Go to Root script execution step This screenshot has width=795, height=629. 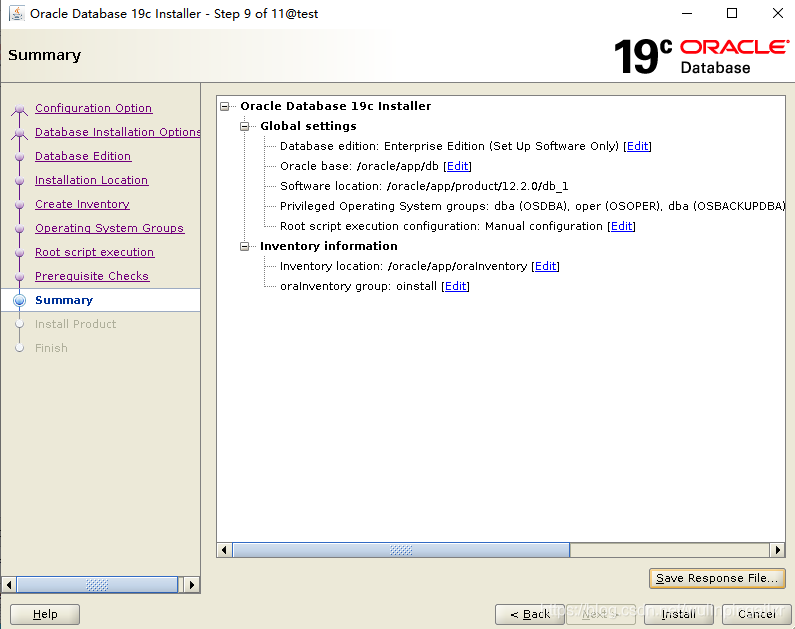pos(94,252)
